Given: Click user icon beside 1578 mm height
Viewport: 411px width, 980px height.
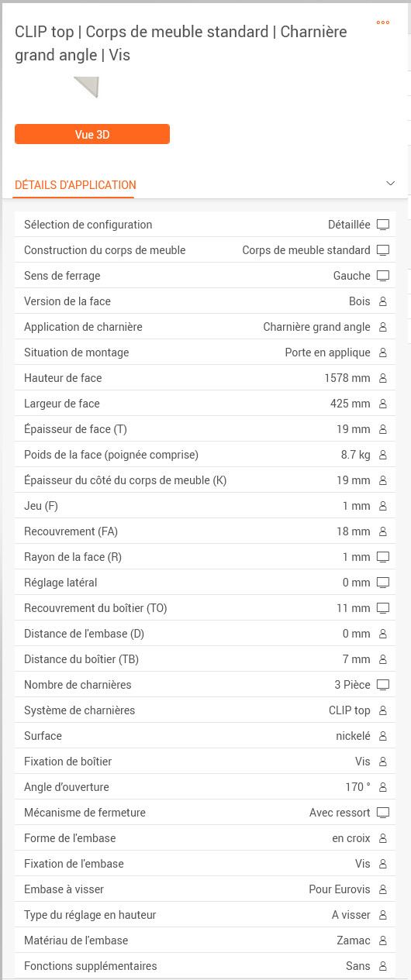Looking at the screenshot, I should 382,378.
